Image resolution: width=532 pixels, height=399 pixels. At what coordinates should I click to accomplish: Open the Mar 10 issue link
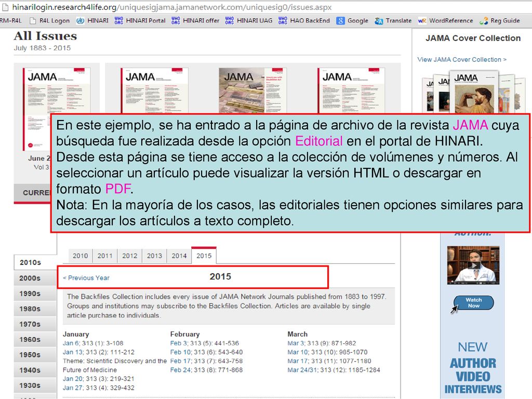298,352
